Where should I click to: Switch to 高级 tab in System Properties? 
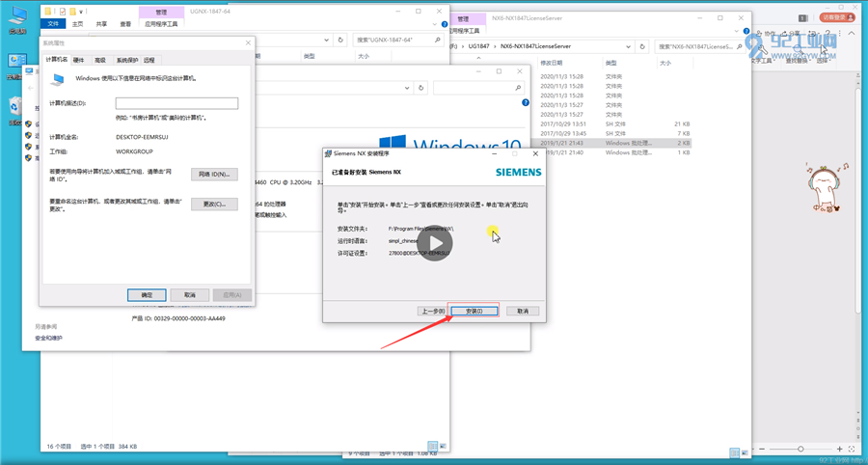pos(100,60)
